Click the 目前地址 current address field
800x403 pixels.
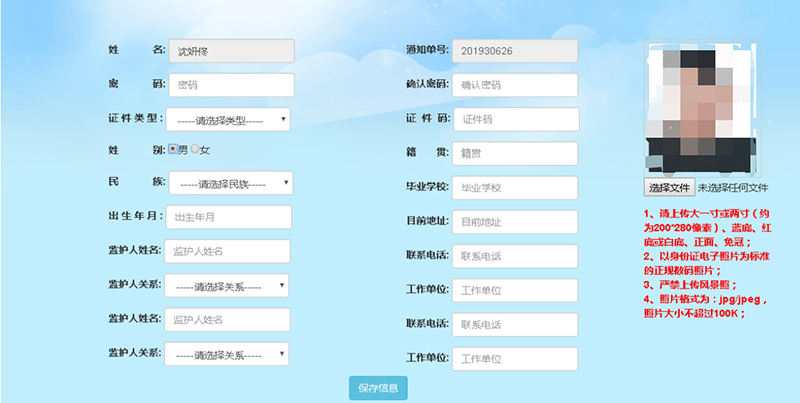pyautogui.click(x=515, y=222)
